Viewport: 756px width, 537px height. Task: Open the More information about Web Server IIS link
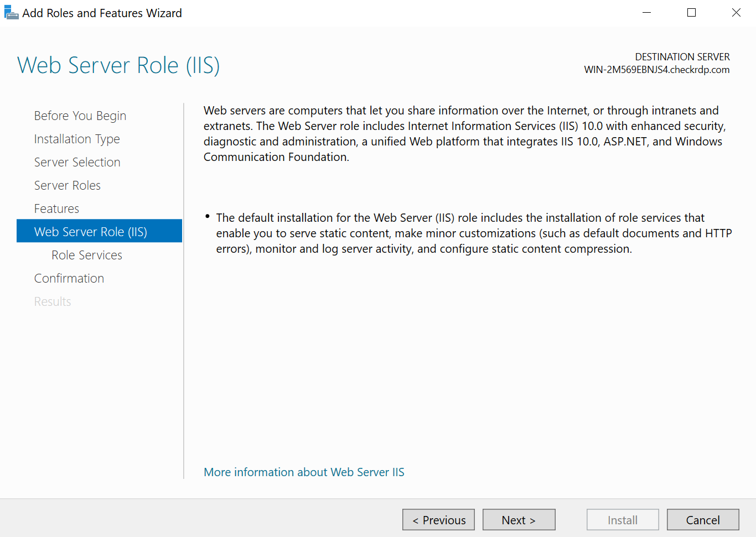tap(304, 472)
